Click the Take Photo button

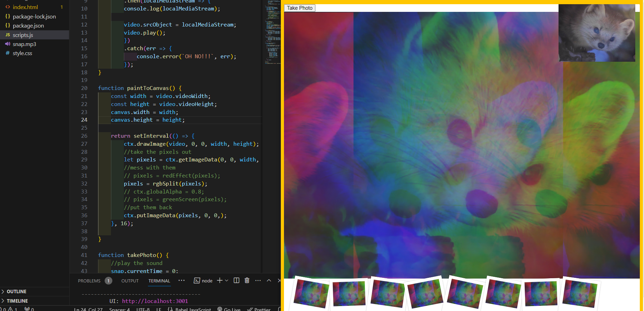click(300, 8)
